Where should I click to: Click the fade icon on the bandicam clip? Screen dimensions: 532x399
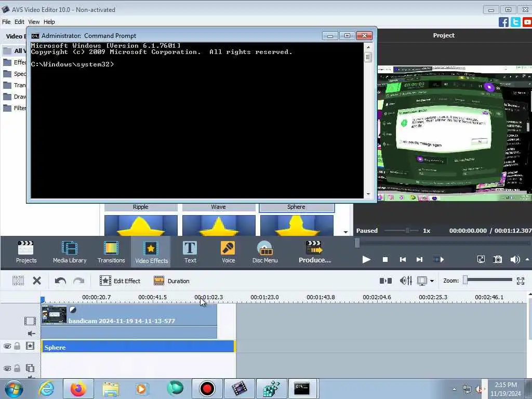click(x=73, y=310)
